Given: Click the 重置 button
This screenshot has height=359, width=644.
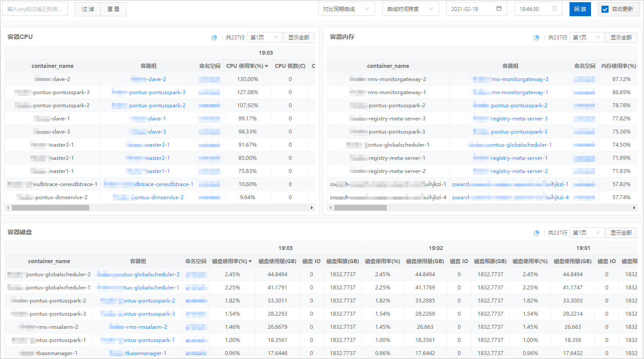Looking at the screenshot, I should click(113, 9).
